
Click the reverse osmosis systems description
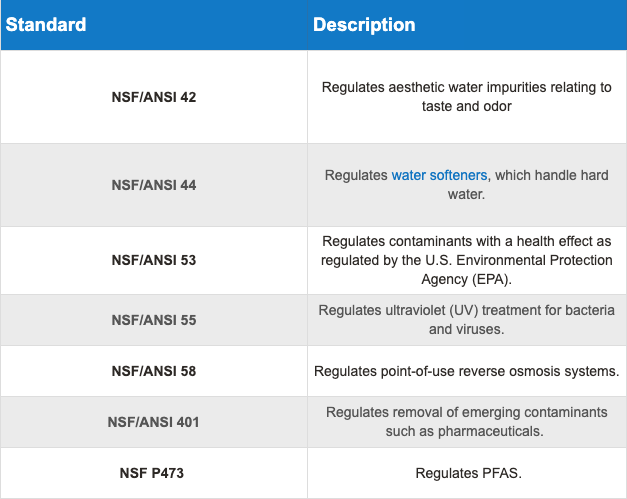[466, 371]
